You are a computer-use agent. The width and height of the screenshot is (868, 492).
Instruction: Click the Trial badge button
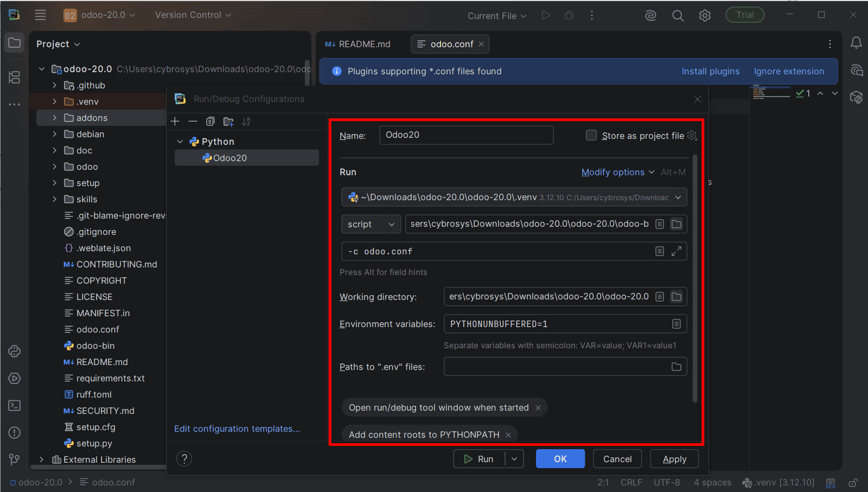point(745,15)
